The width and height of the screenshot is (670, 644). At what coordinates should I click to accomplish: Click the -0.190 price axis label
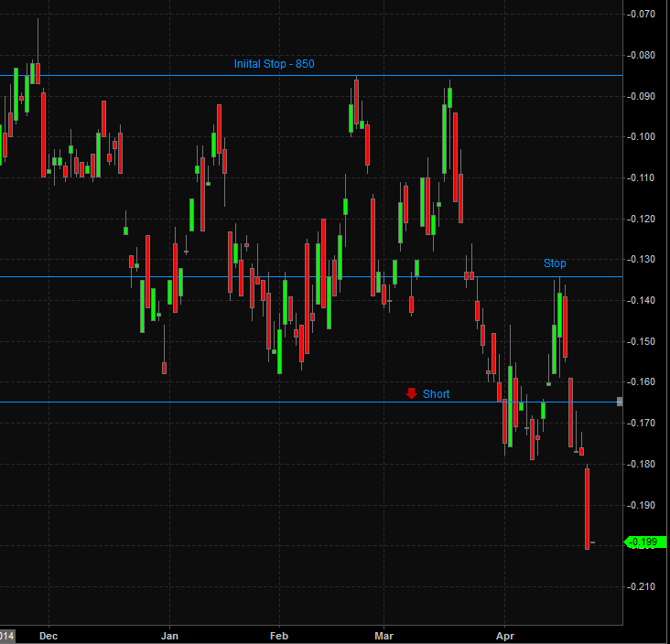641,505
